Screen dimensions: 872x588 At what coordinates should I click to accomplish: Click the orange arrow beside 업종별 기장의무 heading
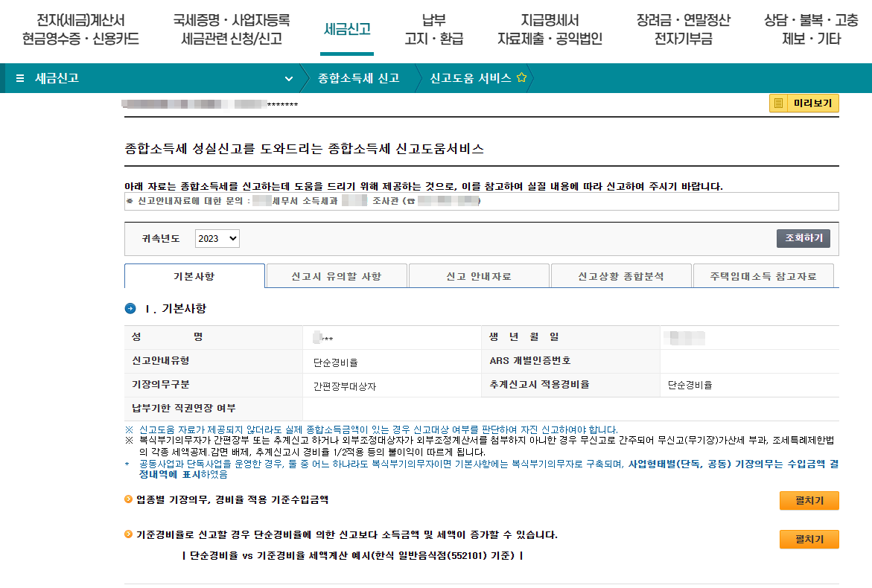[128, 501]
